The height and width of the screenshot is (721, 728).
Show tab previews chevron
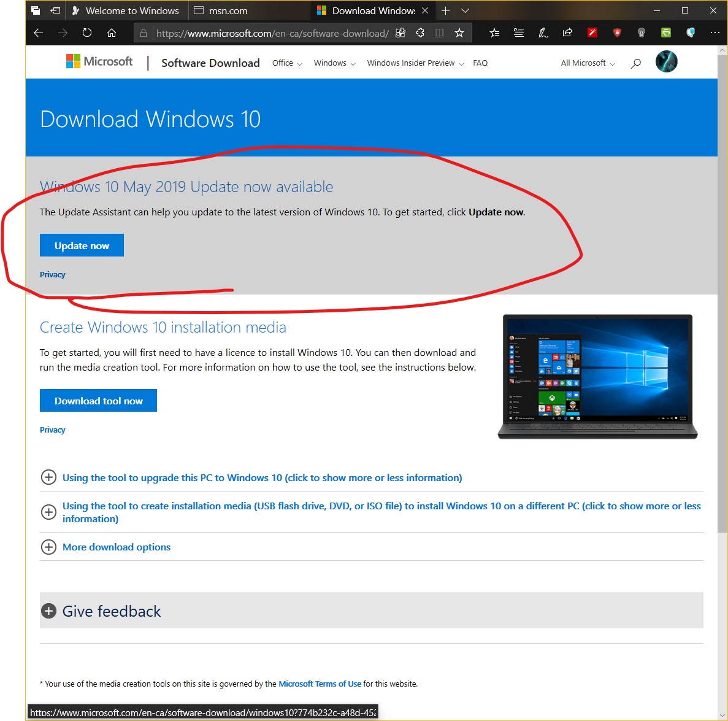465,10
